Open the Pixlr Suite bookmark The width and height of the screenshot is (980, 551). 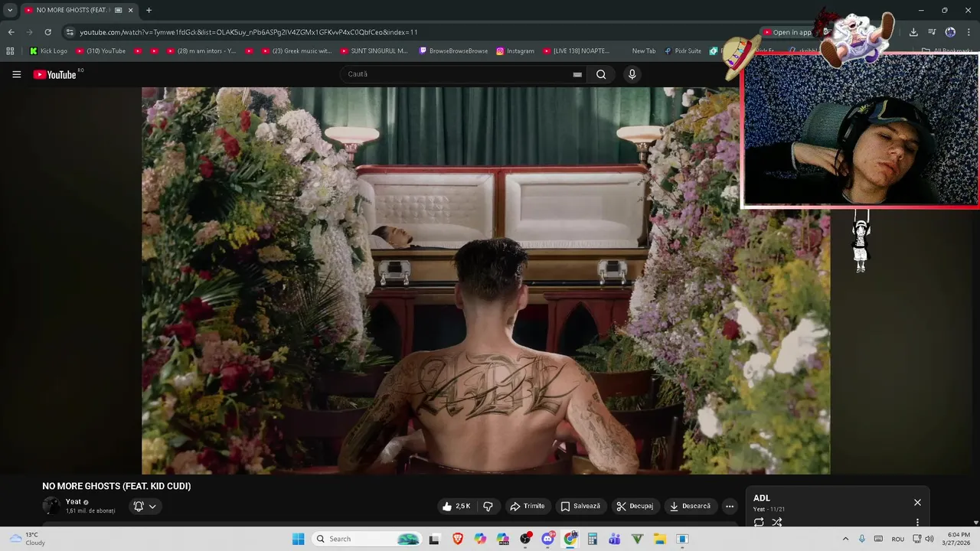pos(682,51)
